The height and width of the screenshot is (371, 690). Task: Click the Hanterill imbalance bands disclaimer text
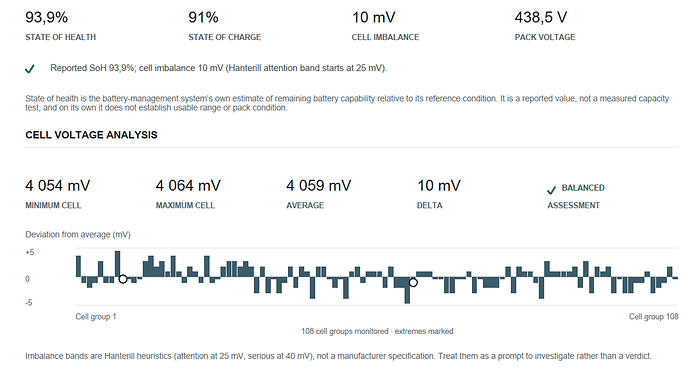tap(338, 356)
